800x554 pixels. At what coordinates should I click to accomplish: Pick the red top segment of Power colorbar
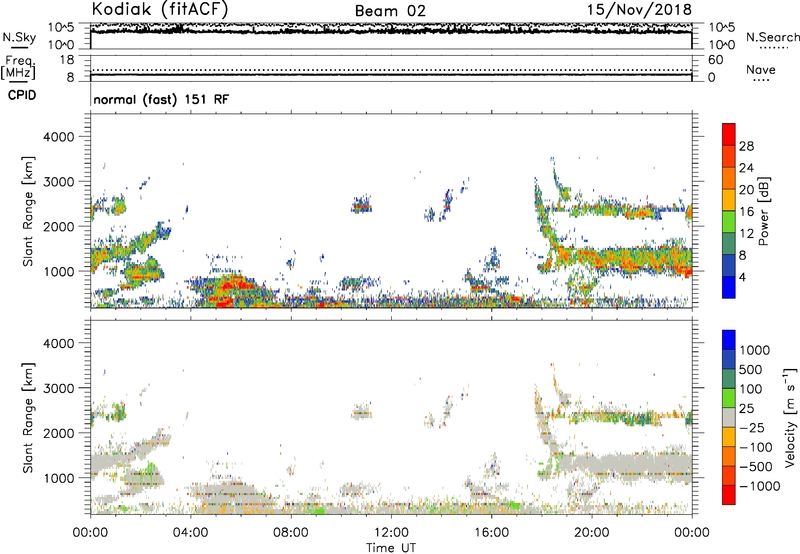pos(729,134)
